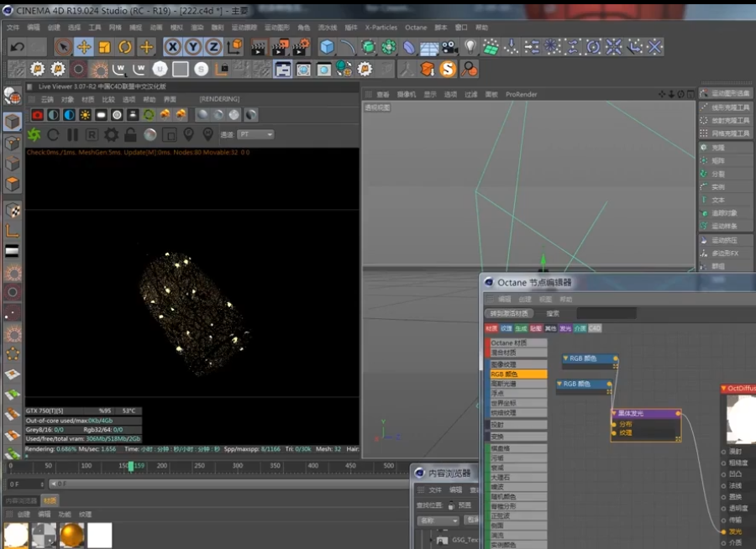Switch to the 材质 tab in the bottom panel
Viewport: 756px width, 549px height.
coord(50,500)
